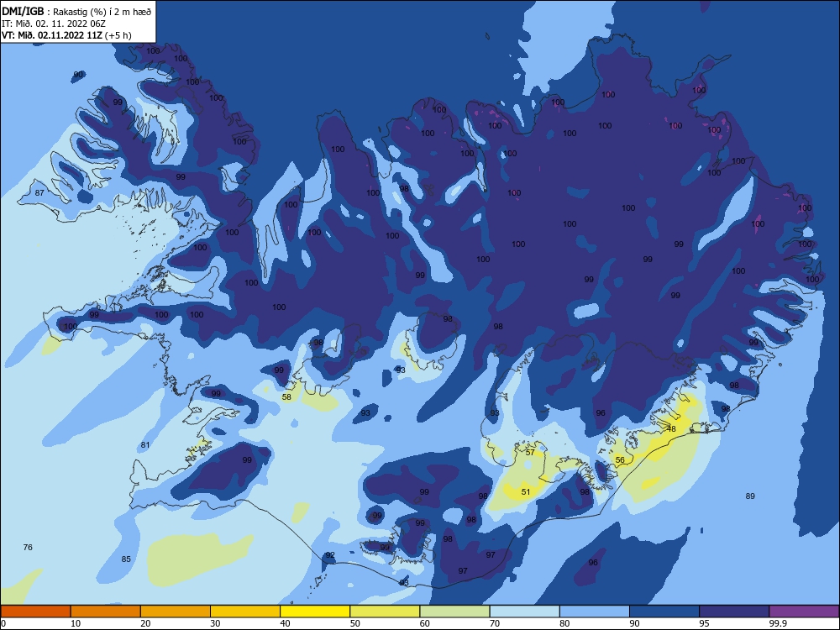Screen dimensions: 840x630
Task: Click the '95' legend tick label
Action: click(704, 623)
